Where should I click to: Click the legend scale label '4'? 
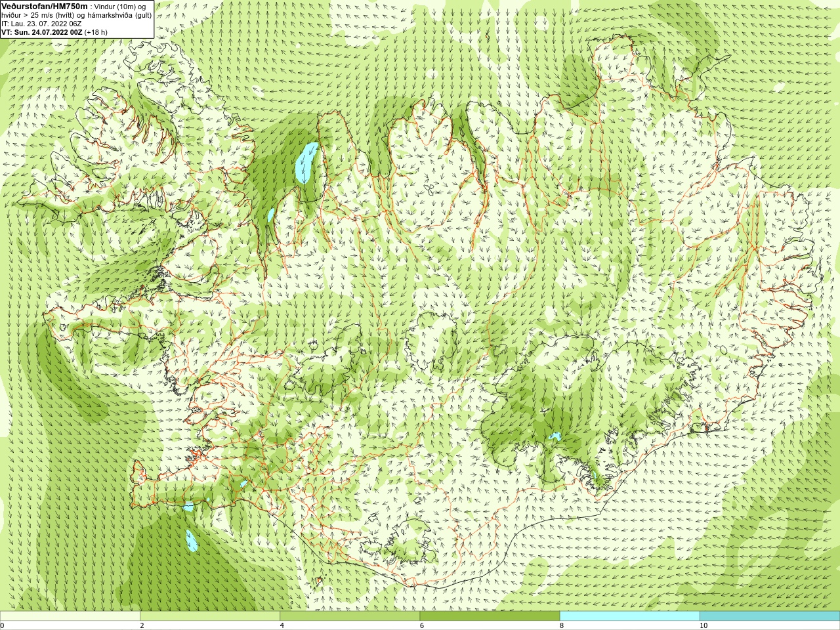pyautogui.click(x=282, y=626)
